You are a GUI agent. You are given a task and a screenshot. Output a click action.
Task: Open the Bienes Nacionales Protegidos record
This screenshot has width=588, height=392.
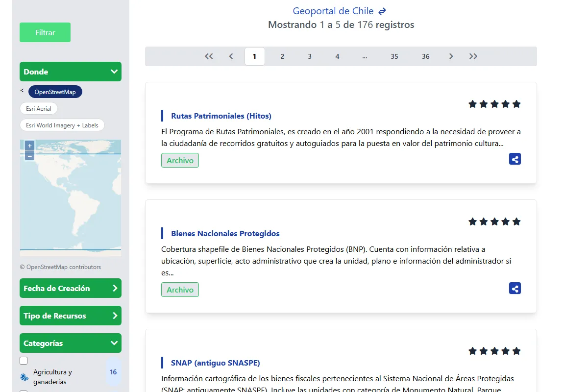225,234
